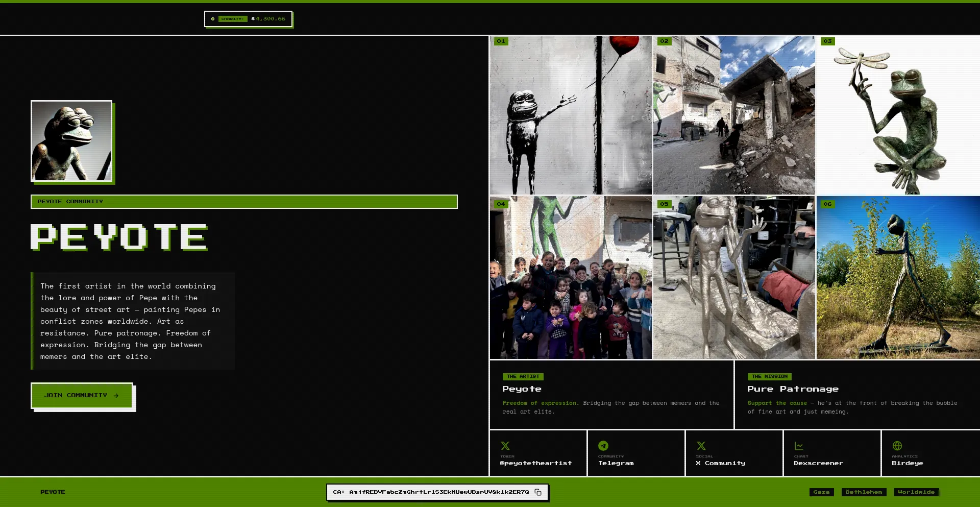The image size is (980, 507).
Task: Click the large pixelated PEYOTE heading
Action: point(119,237)
